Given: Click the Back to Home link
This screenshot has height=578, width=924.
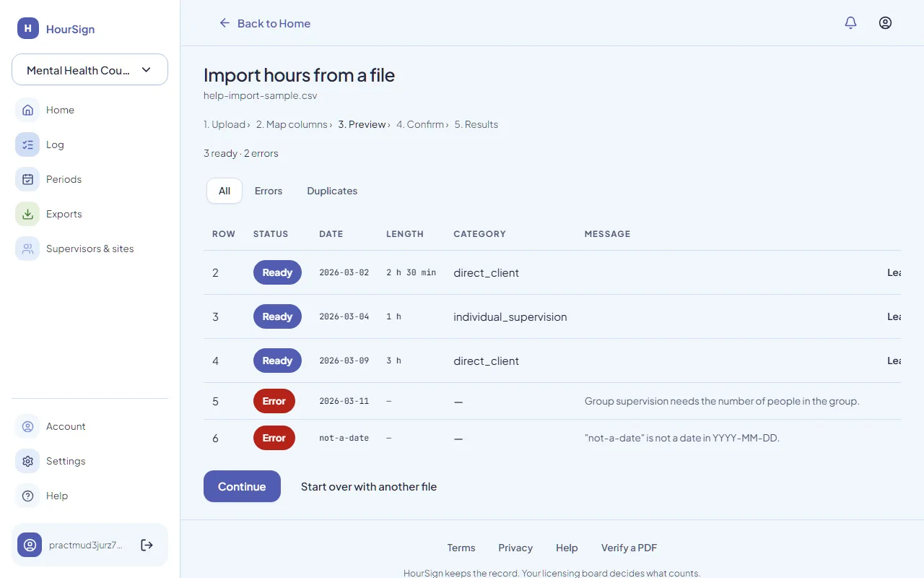Looking at the screenshot, I should [264, 23].
